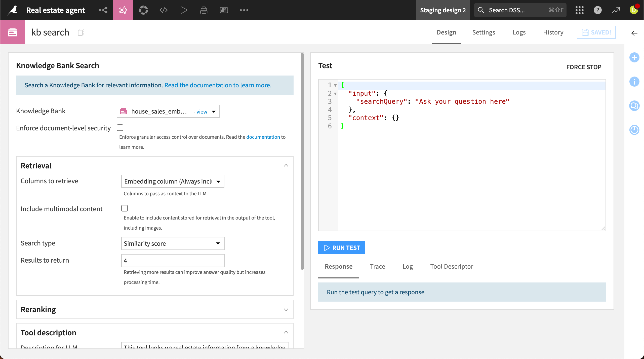Select the pink agent tools icon
The width and height of the screenshot is (644, 359).
click(x=123, y=10)
